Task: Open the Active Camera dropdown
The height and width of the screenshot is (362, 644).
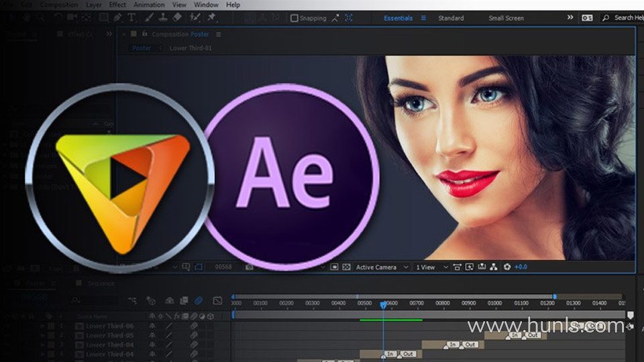Action: (382, 267)
